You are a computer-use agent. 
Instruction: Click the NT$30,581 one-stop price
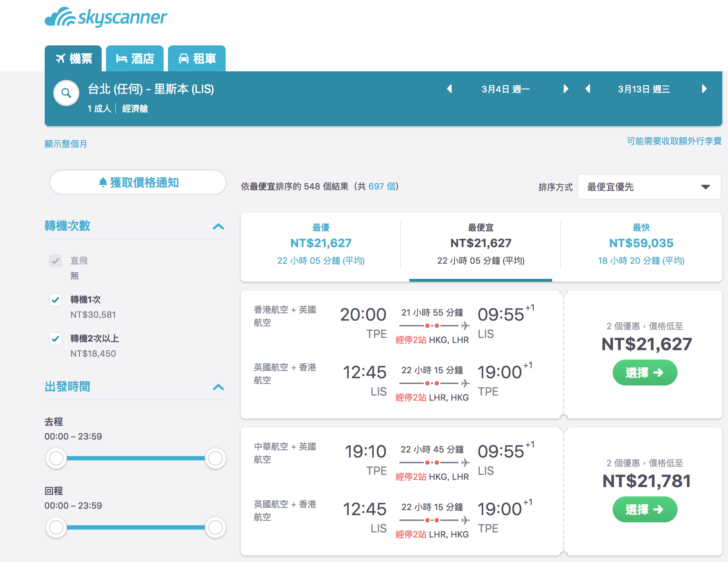(93, 315)
